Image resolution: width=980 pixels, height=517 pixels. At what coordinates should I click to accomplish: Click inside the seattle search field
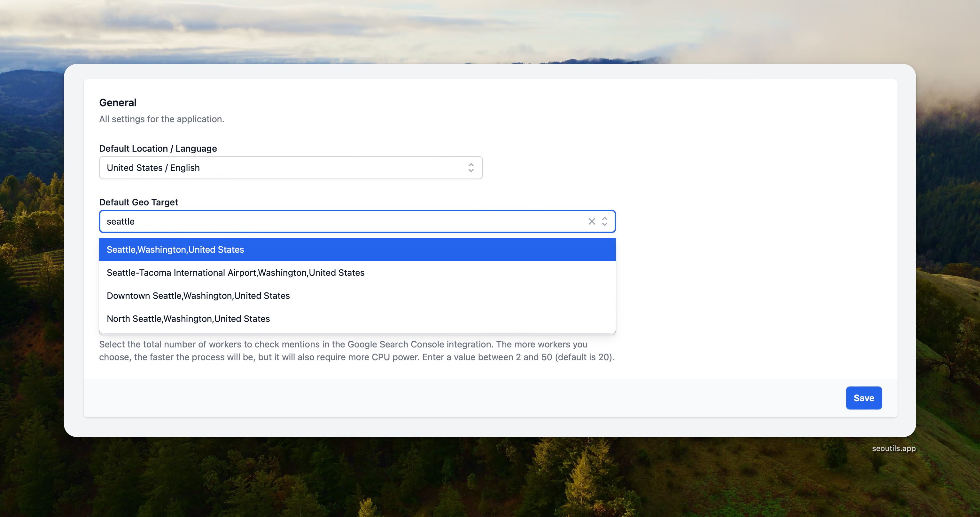(342, 222)
